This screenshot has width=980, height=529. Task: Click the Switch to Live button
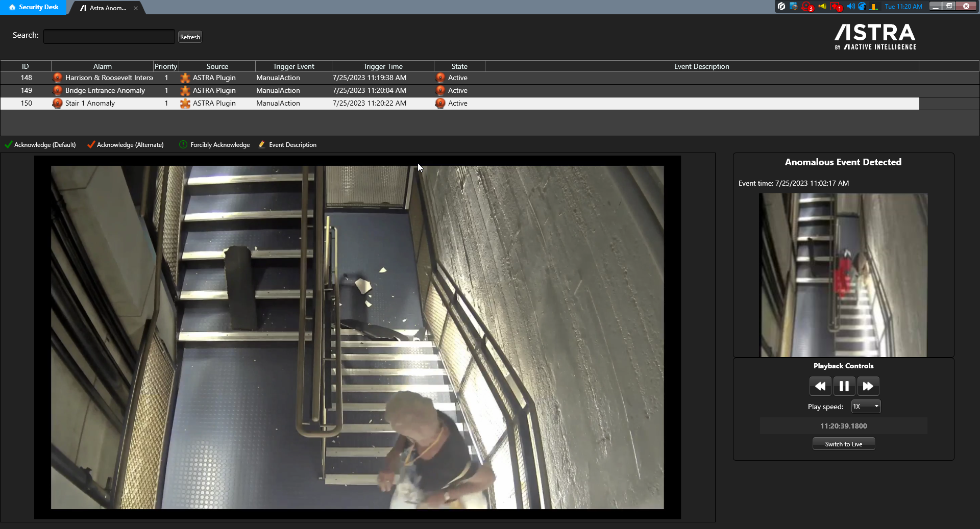coord(843,444)
